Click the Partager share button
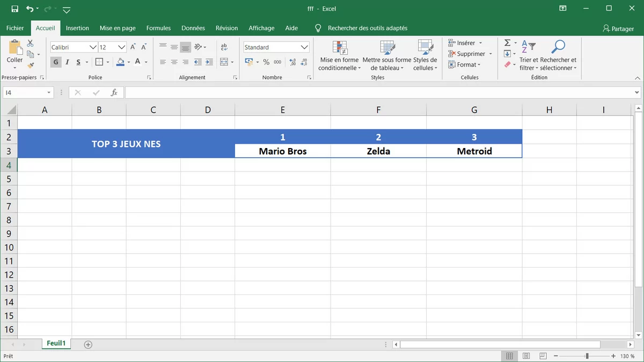This screenshot has height=362, width=644. [x=618, y=28]
